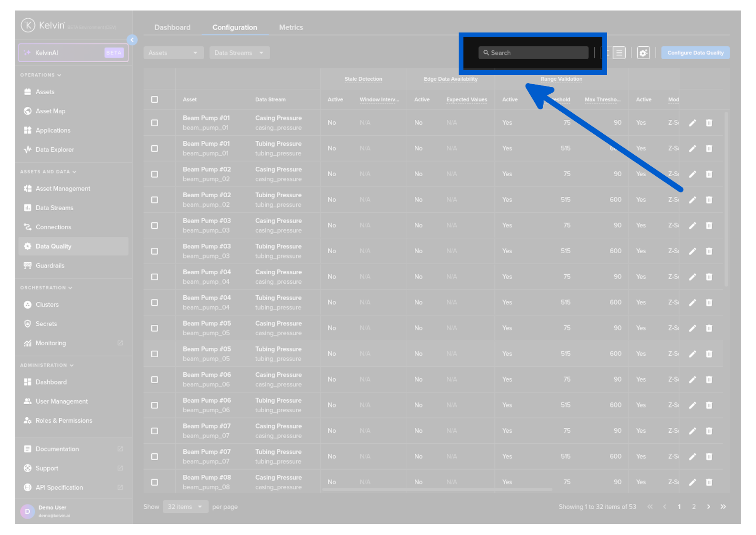
Task: Collapse the sidebar with the arrow button
Action: (132, 40)
